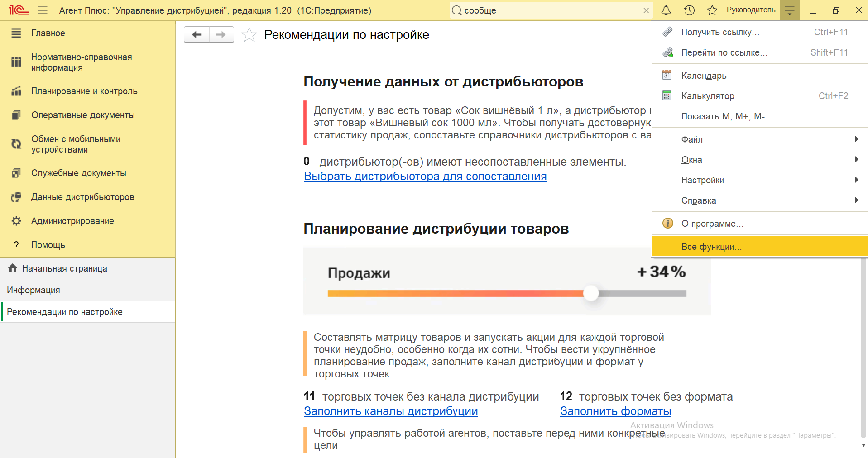The image size is (868, 458).
Task: Click Заполнить каналы дистрибуции link
Action: (391, 411)
